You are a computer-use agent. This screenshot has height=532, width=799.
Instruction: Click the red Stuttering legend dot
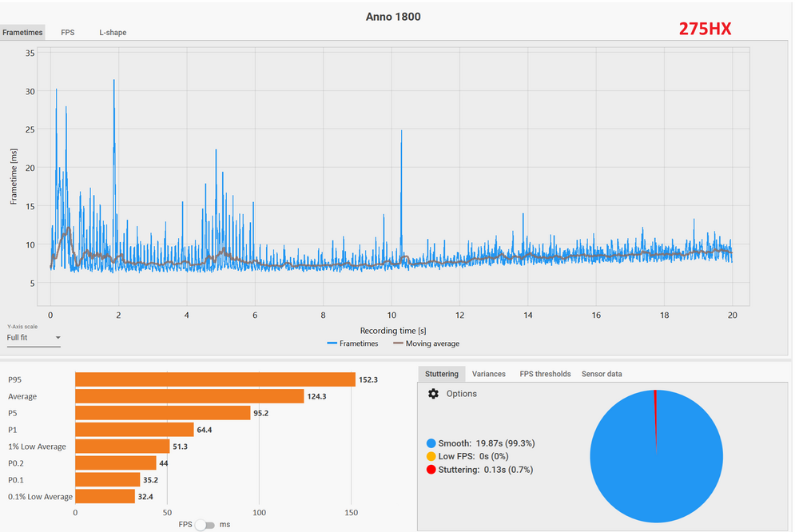(x=431, y=470)
